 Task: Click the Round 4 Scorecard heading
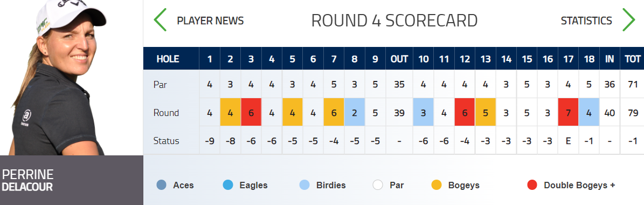pyautogui.click(x=394, y=20)
